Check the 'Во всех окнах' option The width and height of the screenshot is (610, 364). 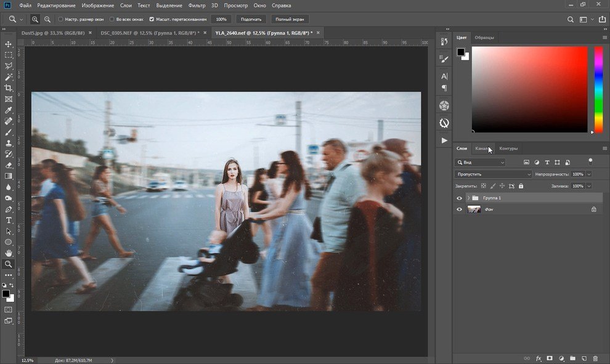112,19
